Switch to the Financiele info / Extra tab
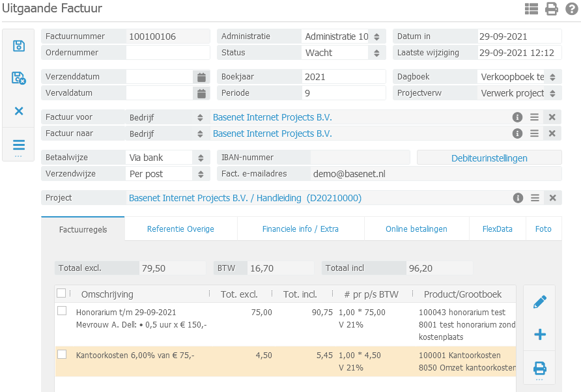581x392 pixels. [x=300, y=229]
